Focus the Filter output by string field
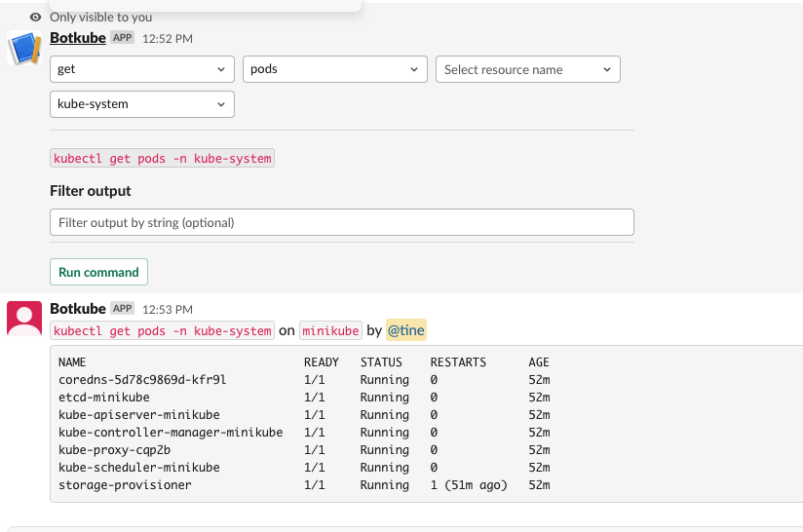Viewport: 803px width, 532px height. coord(342,222)
